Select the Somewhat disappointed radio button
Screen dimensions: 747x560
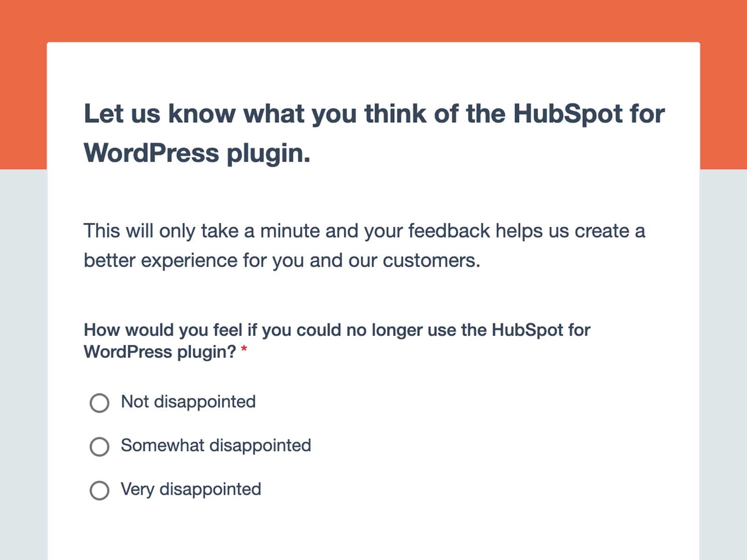point(99,447)
